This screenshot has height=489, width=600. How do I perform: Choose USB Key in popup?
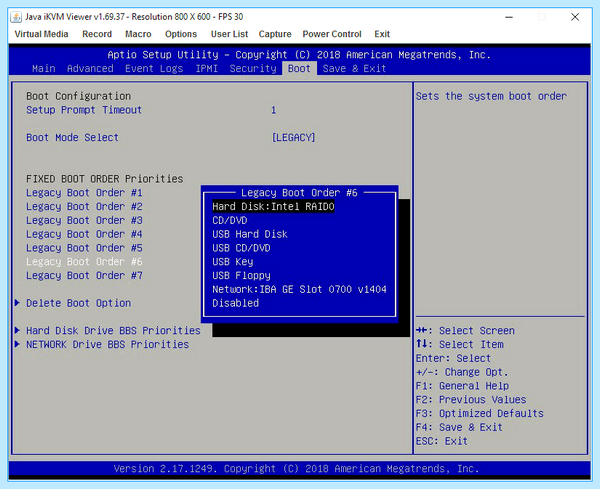click(x=233, y=262)
